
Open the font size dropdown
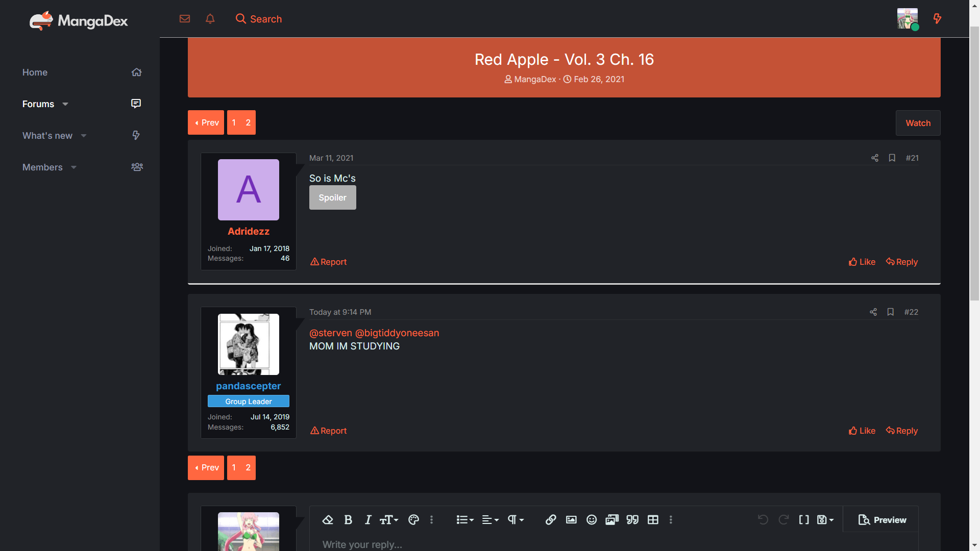pyautogui.click(x=389, y=520)
